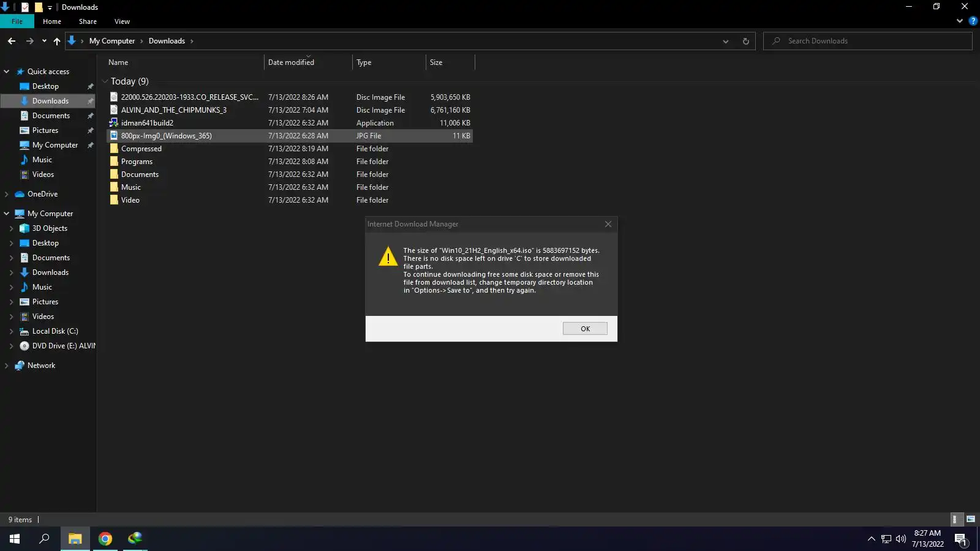Viewport: 980px width, 551px height.
Task: Collapse the Today (9) file group
Action: coord(105,81)
